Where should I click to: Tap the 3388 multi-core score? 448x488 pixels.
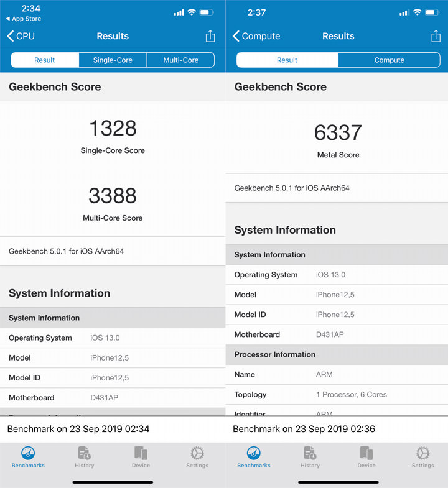[x=113, y=196]
